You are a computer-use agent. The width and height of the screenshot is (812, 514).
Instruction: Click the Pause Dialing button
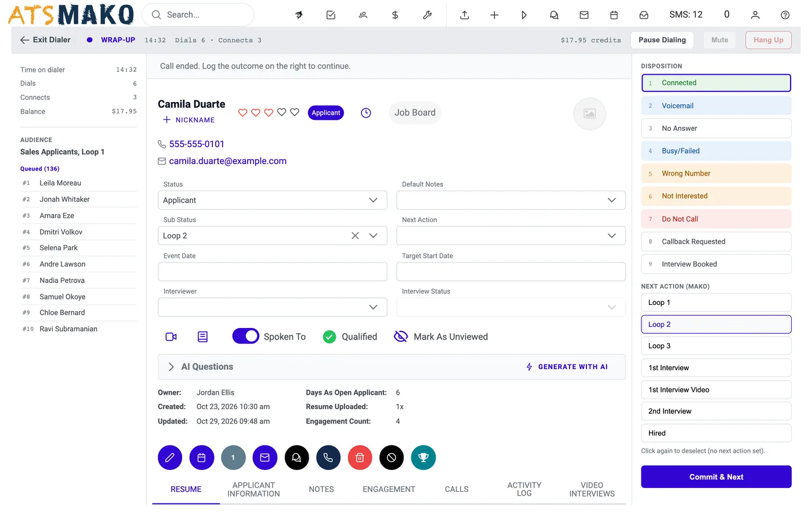(x=662, y=40)
